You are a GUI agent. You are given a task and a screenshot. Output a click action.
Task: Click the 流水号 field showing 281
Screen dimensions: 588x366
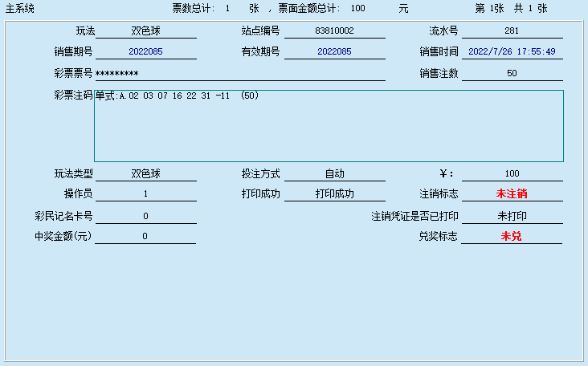tap(512, 31)
